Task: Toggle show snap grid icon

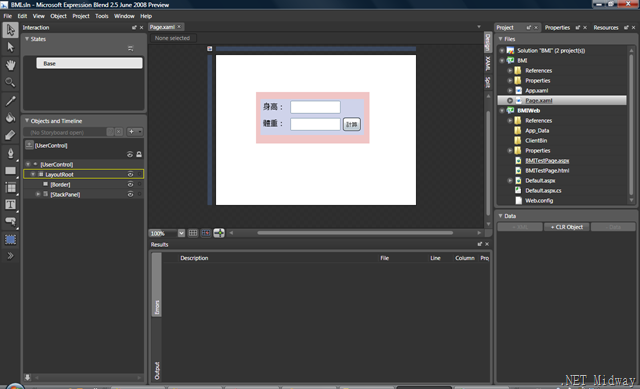Action: pyautogui.click(x=193, y=233)
